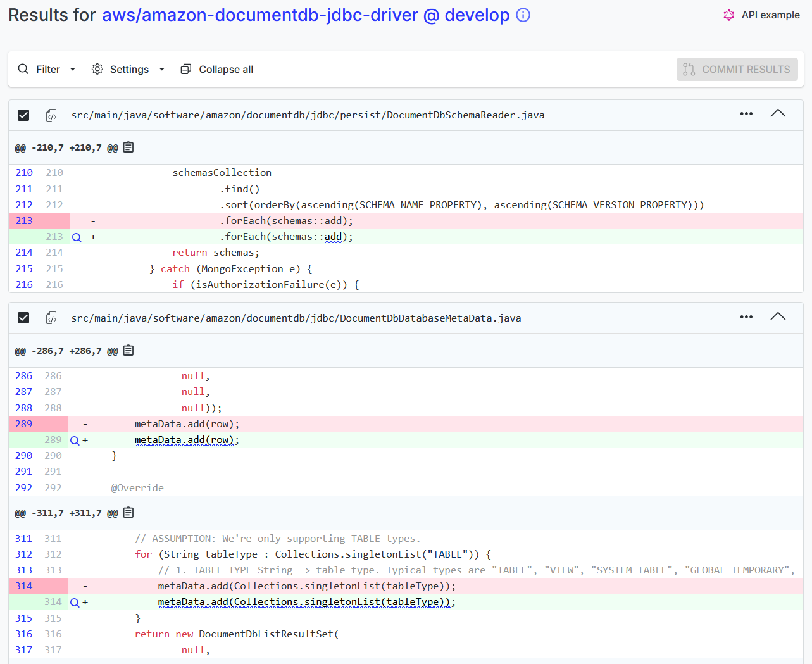Click the hunk header @@ -286,7 +286,7 @@
Viewport: 812px width, 664px height.
66,351
